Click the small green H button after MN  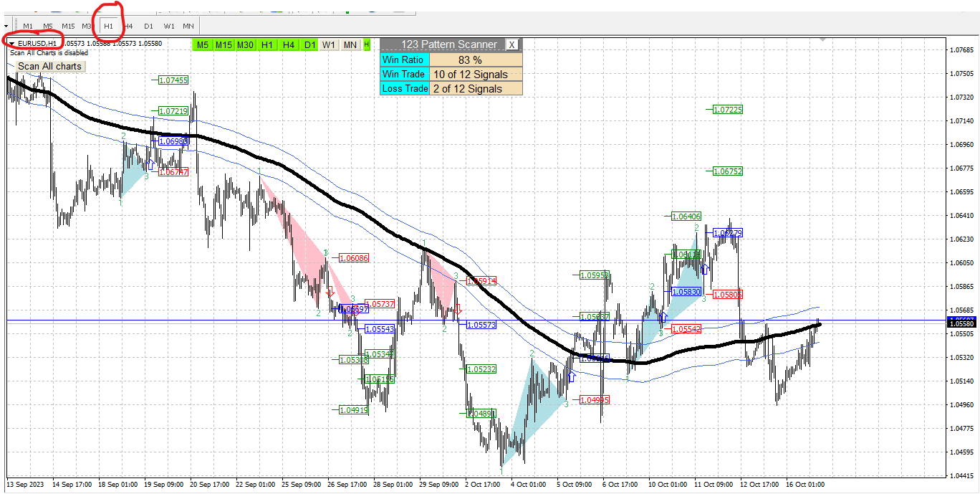pyautogui.click(x=367, y=44)
